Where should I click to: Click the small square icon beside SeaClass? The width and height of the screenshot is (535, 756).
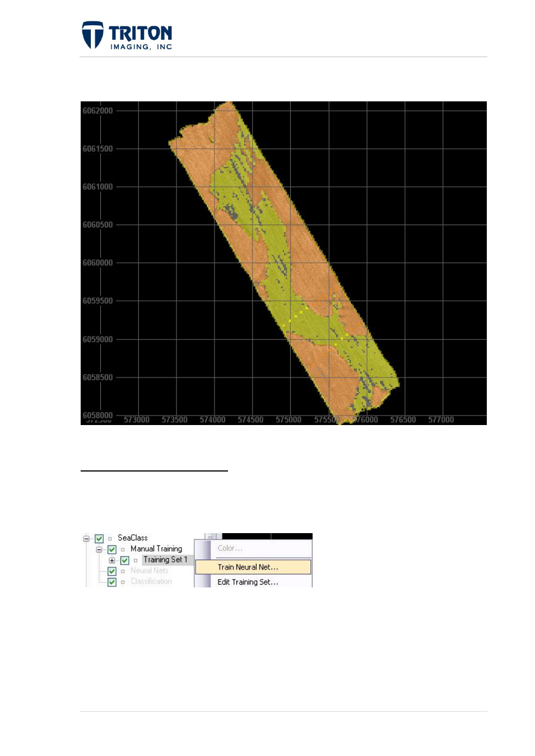[110, 539]
